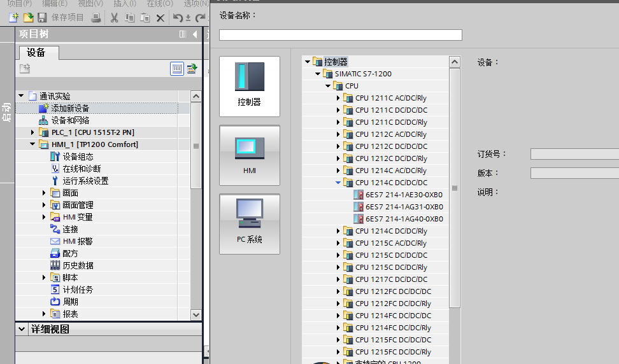Collapse the 通讯实验 project node
Image resolution: width=619 pixels, height=364 pixels.
(21, 96)
